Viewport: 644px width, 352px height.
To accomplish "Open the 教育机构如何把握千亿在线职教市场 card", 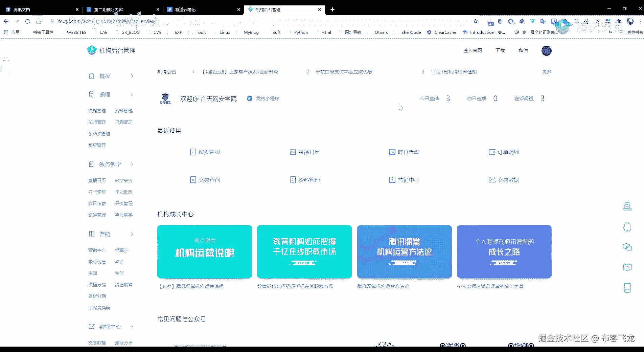I will coord(304,252).
